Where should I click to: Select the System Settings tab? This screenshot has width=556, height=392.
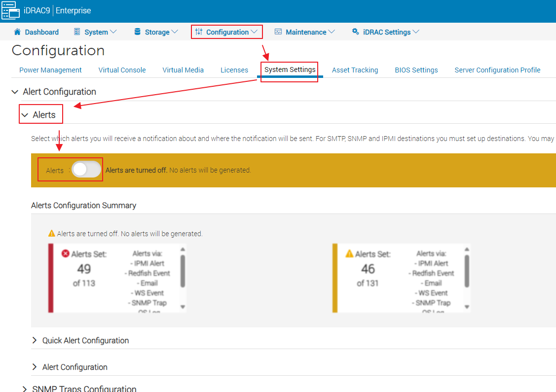[x=290, y=70]
